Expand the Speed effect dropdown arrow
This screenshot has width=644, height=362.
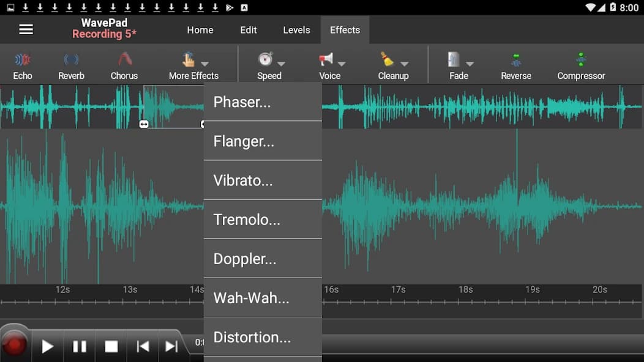pyautogui.click(x=283, y=63)
